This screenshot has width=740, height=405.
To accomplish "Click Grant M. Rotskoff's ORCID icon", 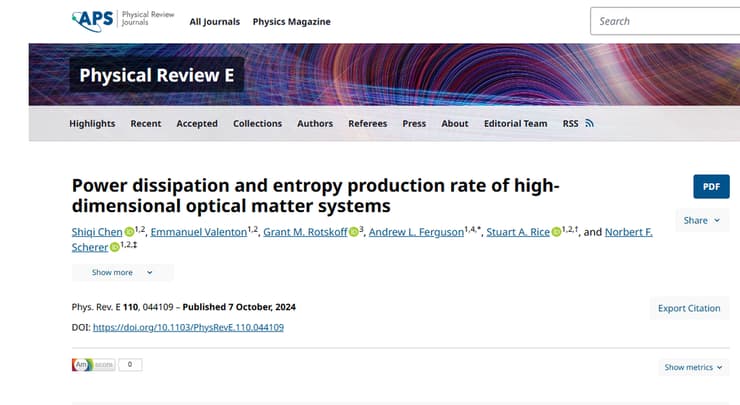I will [354, 233].
